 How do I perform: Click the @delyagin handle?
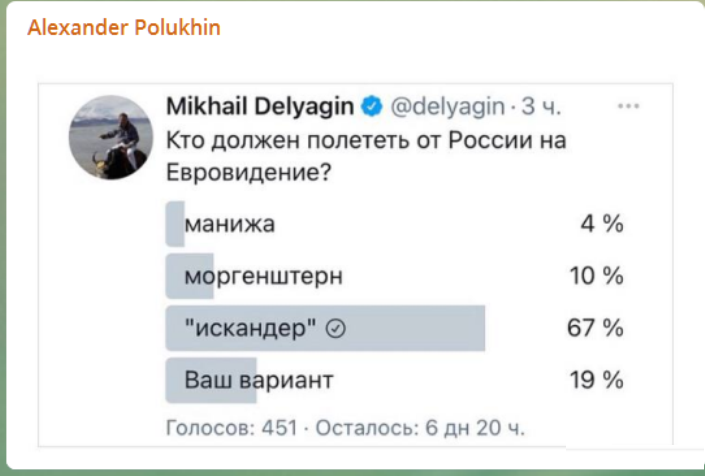click(447, 107)
